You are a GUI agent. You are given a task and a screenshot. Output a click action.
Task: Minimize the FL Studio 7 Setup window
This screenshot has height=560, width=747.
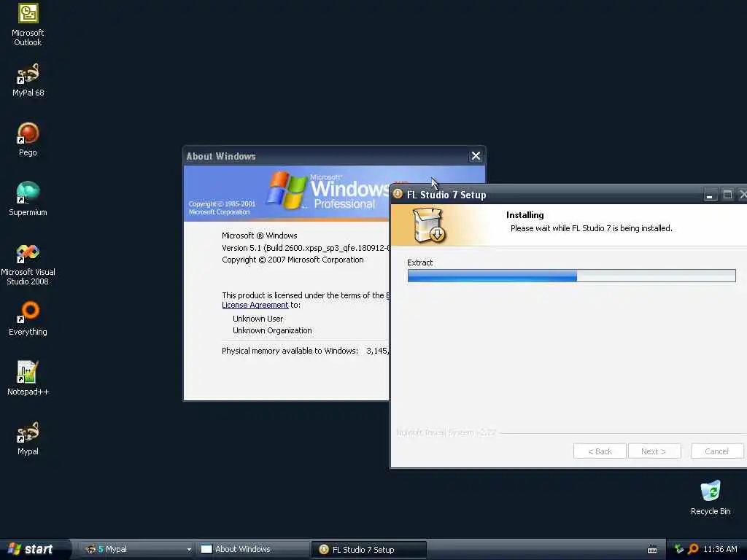(x=710, y=195)
